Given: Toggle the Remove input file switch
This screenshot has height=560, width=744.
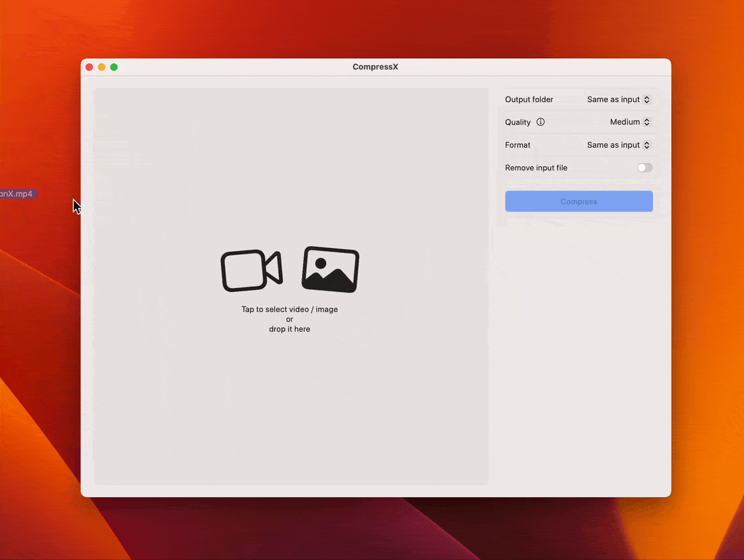Looking at the screenshot, I should pyautogui.click(x=644, y=168).
